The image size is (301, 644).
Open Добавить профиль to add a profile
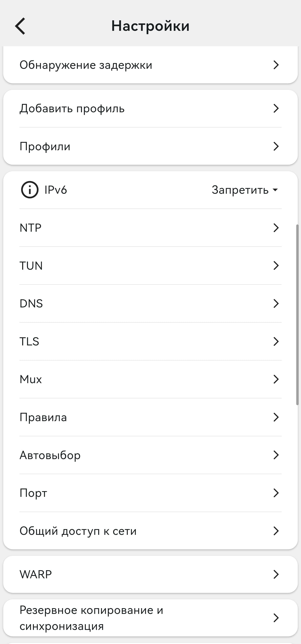click(150, 108)
